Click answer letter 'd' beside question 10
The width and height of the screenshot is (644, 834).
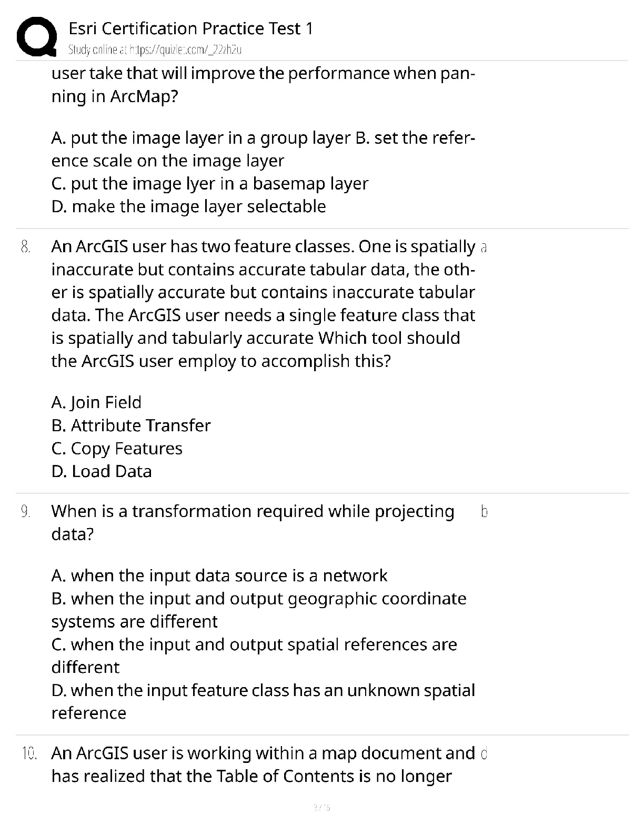484,753
